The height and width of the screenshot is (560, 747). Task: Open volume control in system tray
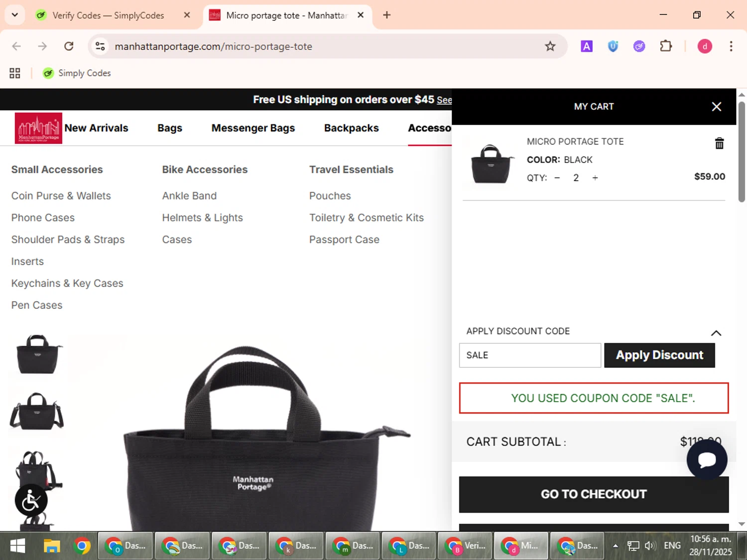pos(649,546)
